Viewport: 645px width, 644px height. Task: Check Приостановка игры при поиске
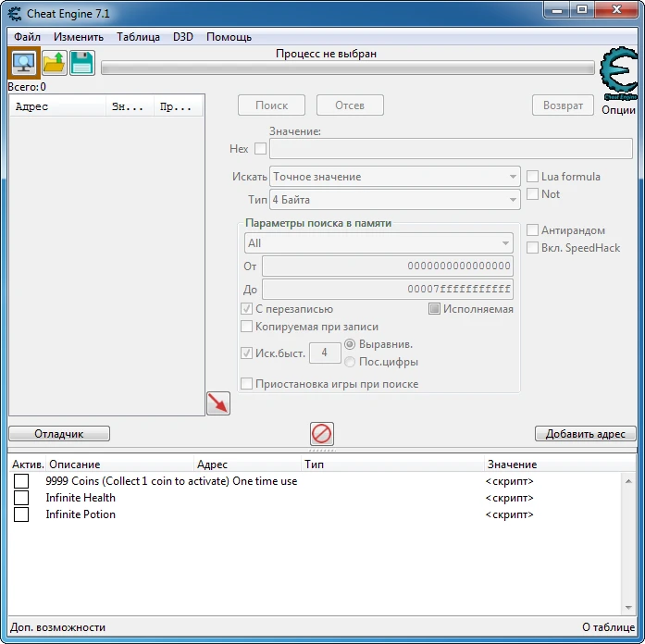tap(246, 384)
